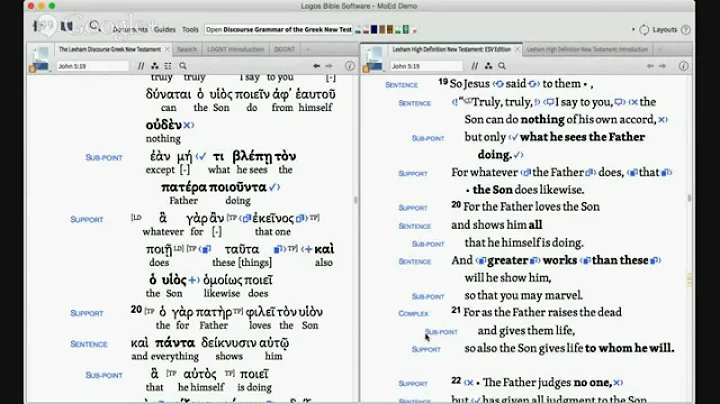Click the magnifier Search icon in the top toolbar

pyautogui.click(x=95, y=26)
